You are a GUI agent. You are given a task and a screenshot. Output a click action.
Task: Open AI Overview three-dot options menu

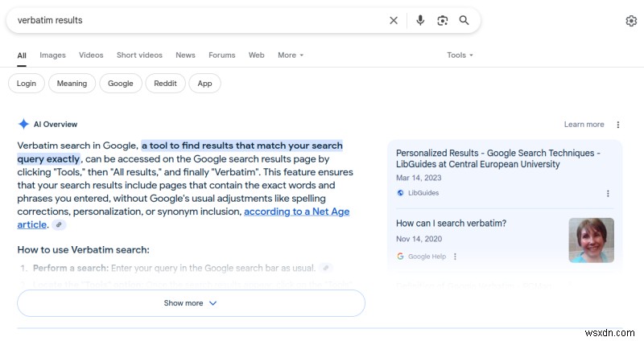click(618, 125)
